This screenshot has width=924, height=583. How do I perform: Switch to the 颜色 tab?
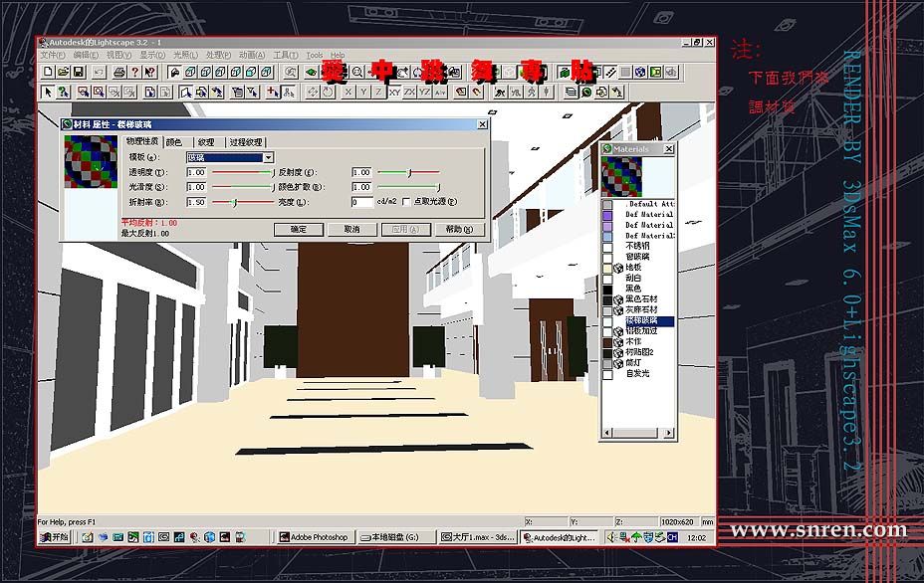point(174,142)
